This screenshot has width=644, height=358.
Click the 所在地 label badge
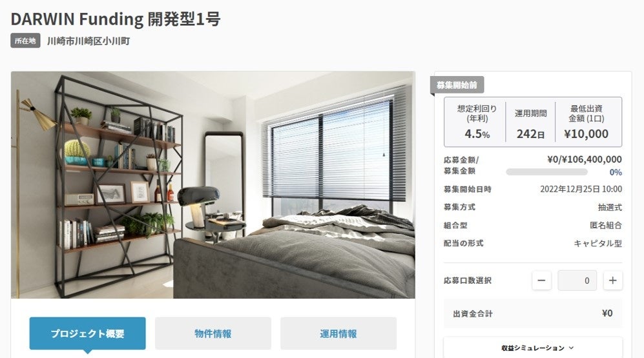[x=25, y=41]
